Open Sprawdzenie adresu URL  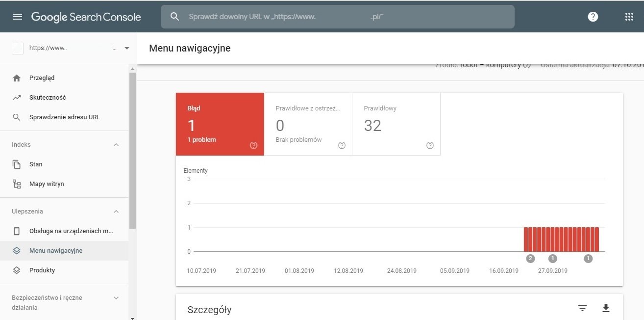(64, 117)
